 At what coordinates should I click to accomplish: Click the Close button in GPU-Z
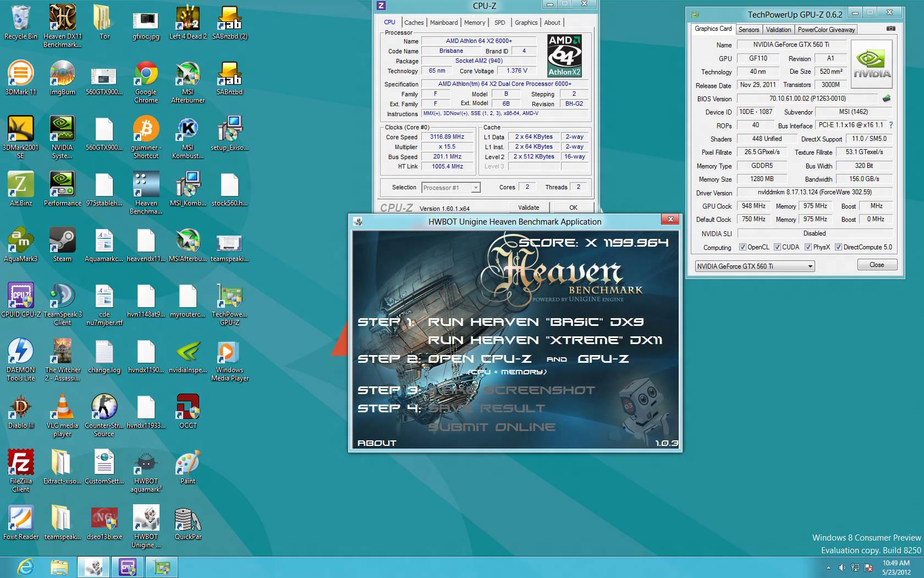point(877,265)
